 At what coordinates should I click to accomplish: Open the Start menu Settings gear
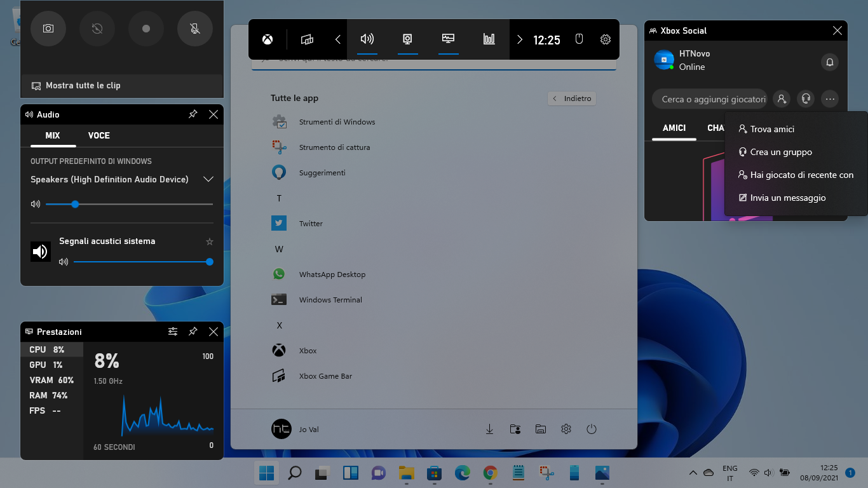coord(566,429)
